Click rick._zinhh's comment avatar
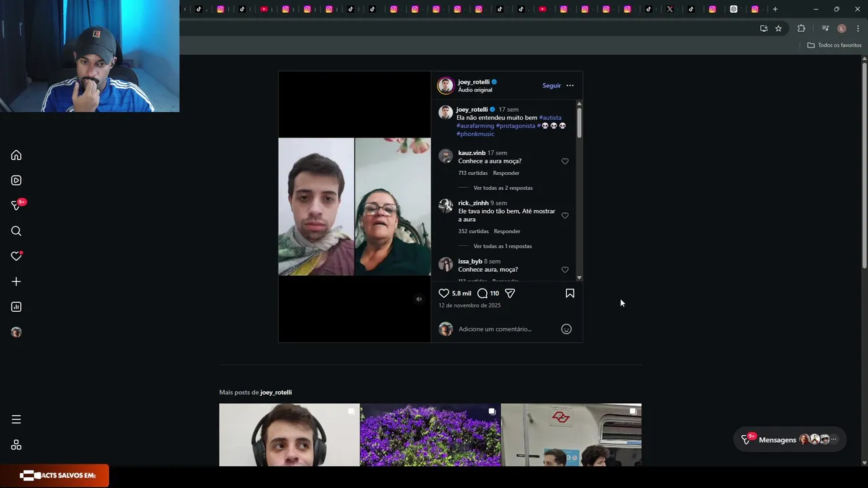The width and height of the screenshot is (868, 488). [446, 206]
